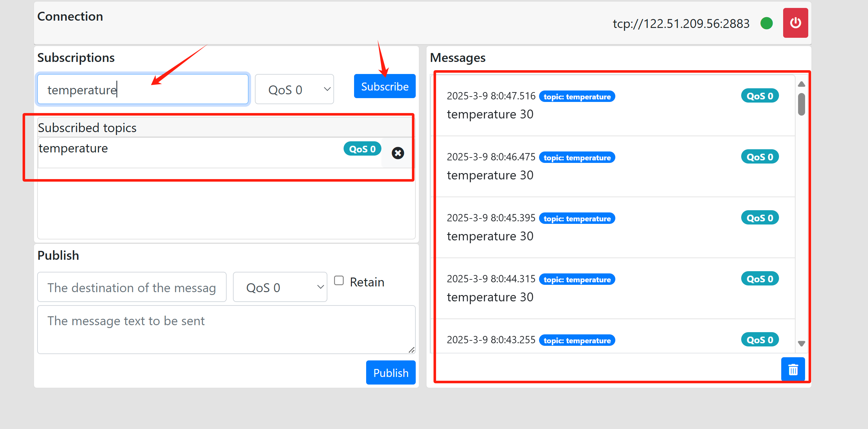Click the Messages heading
The height and width of the screenshot is (429, 868).
[458, 57]
